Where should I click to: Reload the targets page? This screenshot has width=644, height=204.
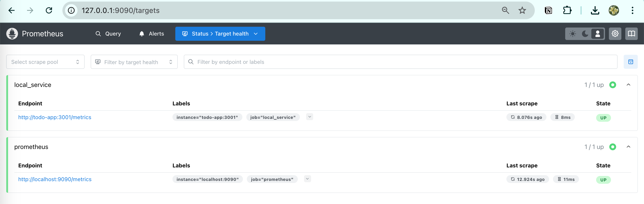(49, 10)
